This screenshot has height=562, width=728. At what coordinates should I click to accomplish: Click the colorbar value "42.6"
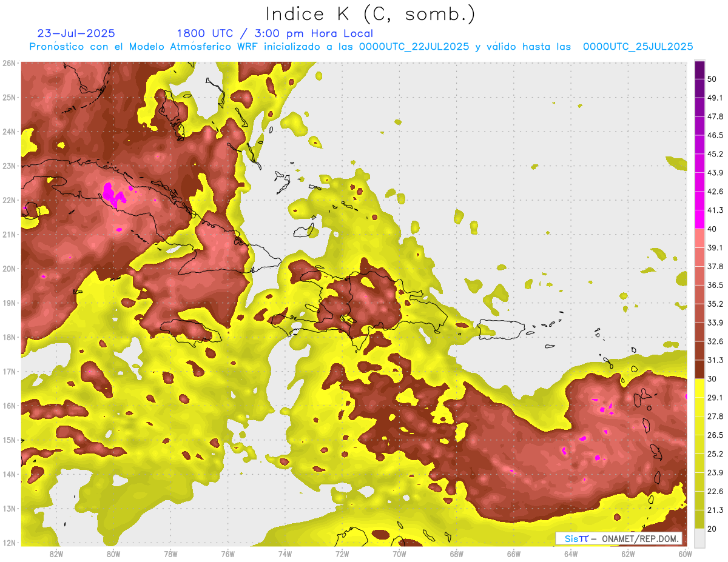point(715,192)
